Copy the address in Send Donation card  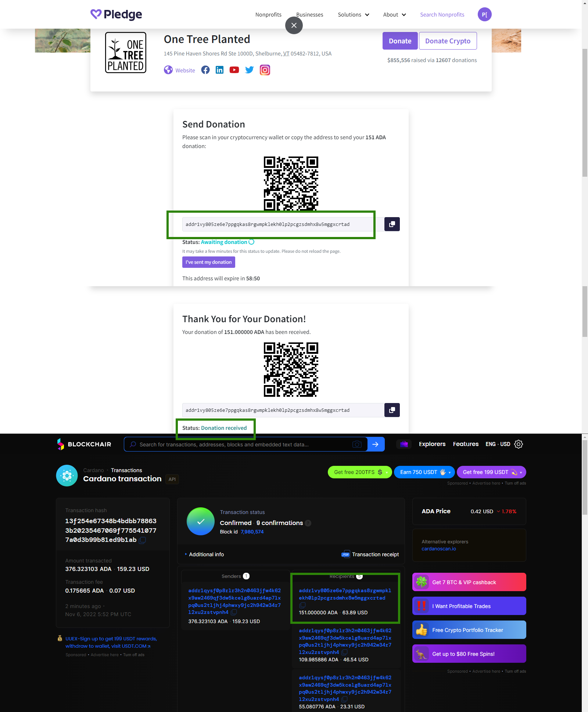click(392, 224)
